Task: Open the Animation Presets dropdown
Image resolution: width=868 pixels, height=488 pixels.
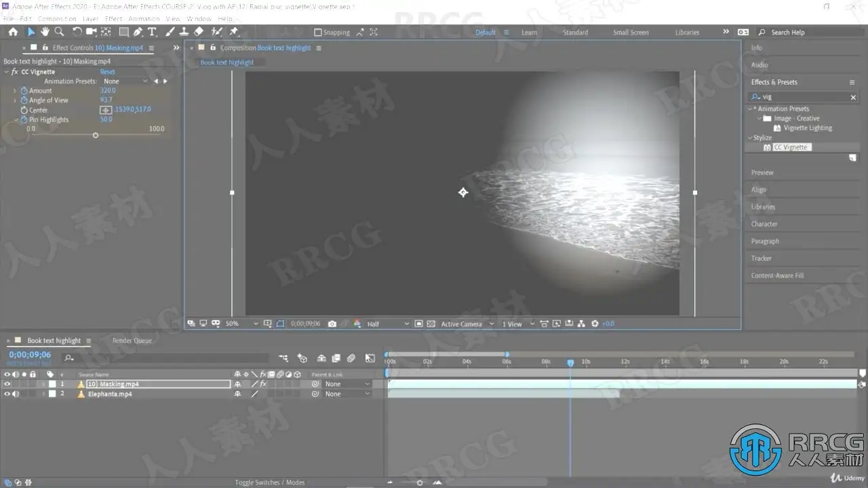Action: click(125, 81)
